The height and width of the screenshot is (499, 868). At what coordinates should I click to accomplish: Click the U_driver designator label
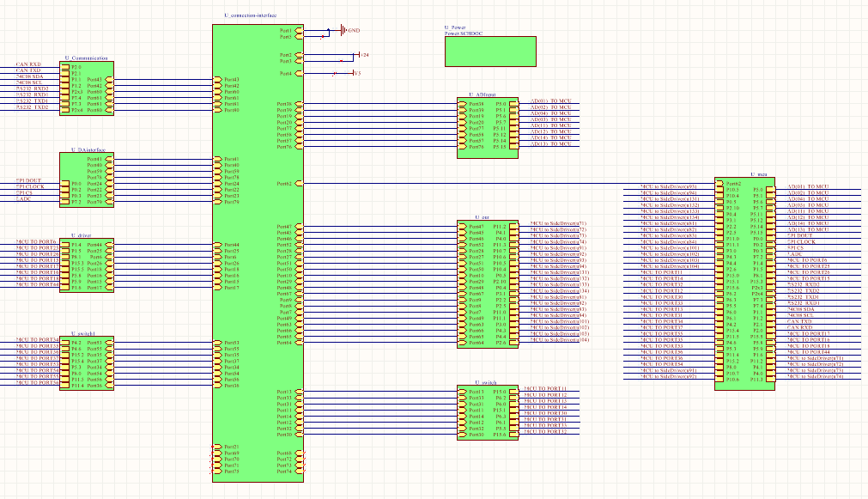82,235
